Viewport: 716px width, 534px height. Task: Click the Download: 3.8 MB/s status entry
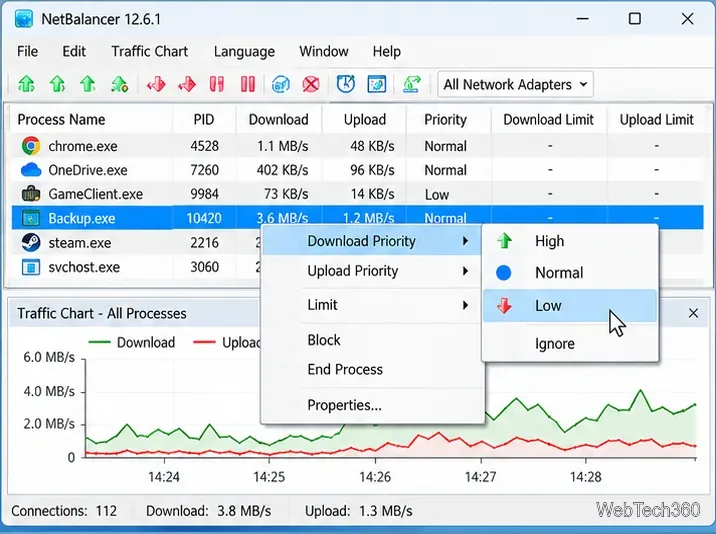click(209, 511)
